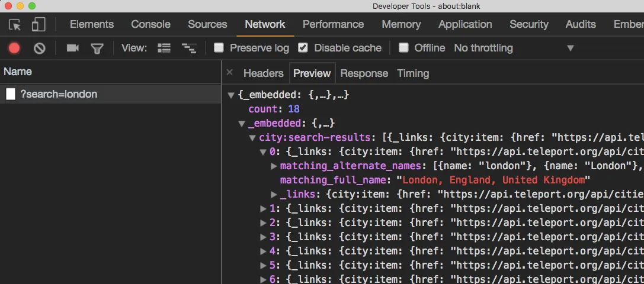This screenshot has width=644, height=284.
Task: Open the request Timing tab
Action: (413, 73)
